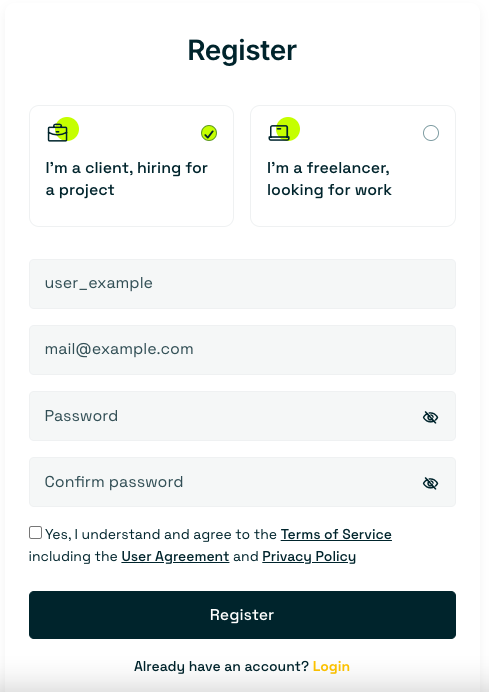The image size is (489, 692).
Task: Focus the user_example username field
Action: pos(242,284)
